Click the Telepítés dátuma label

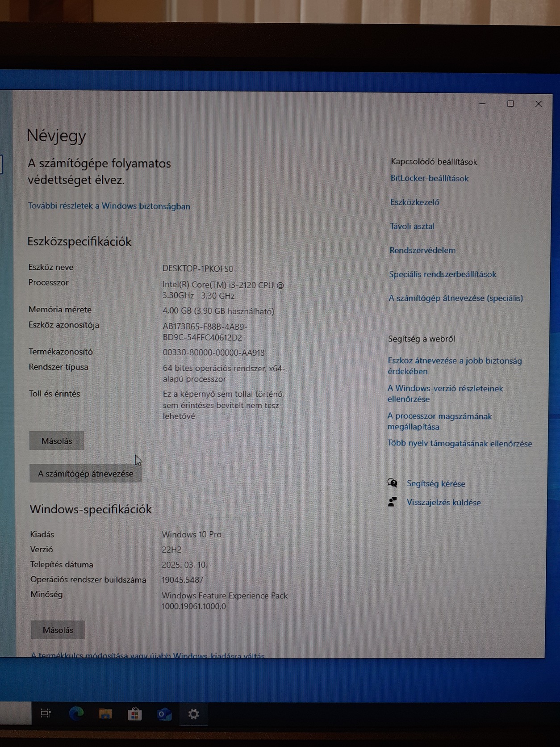[62, 564]
